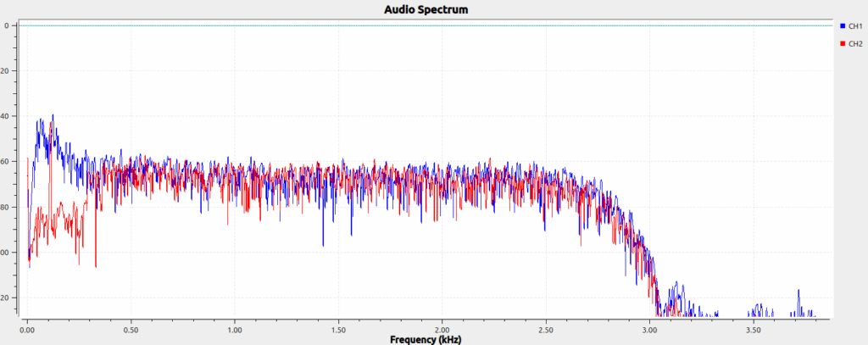Click the 60 label on the vertical axis
868x345 pixels.
click(6, 161)
